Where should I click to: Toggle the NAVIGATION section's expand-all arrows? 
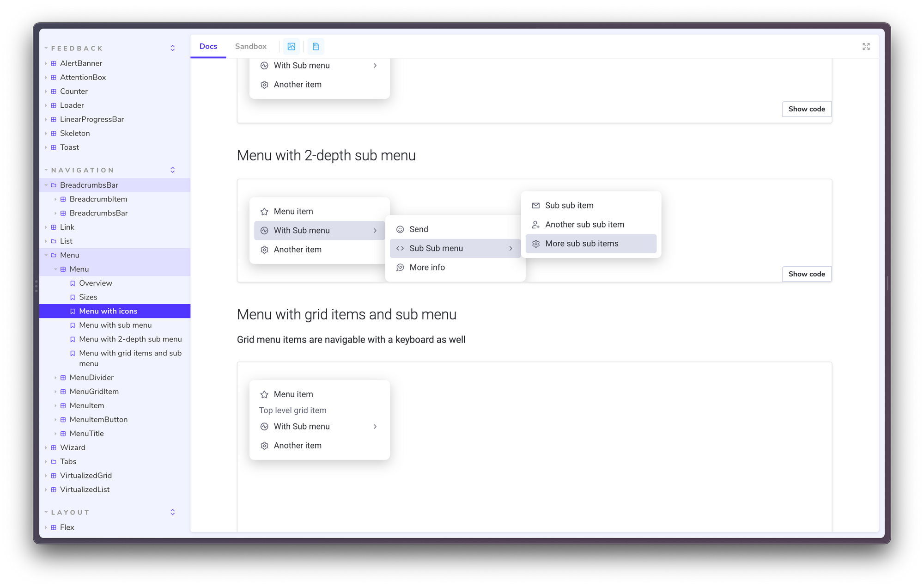[173, 170]
